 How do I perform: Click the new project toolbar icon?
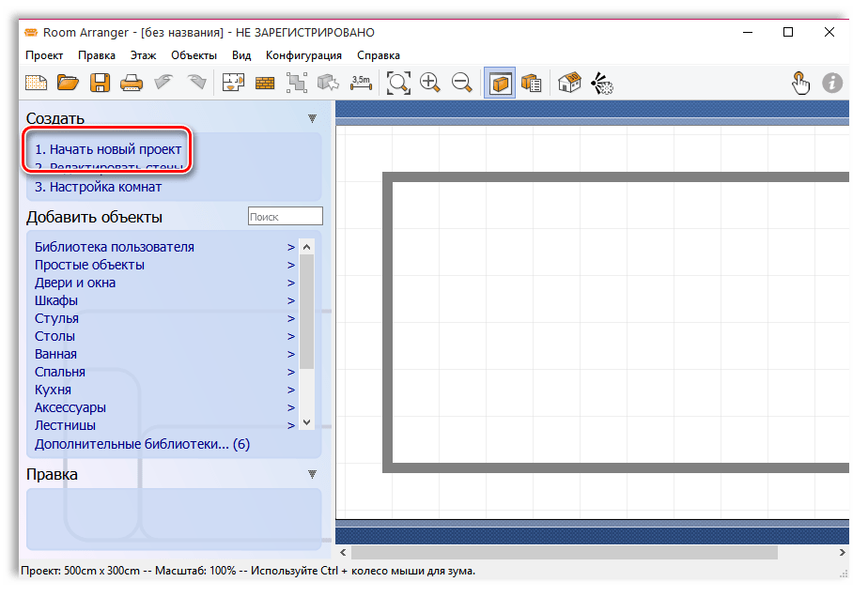(x=36, y=83)
